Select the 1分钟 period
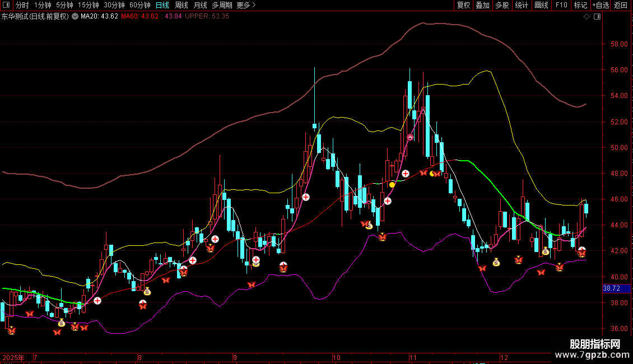The width and height of the screenshot is (633, 364). click(43, 5)
